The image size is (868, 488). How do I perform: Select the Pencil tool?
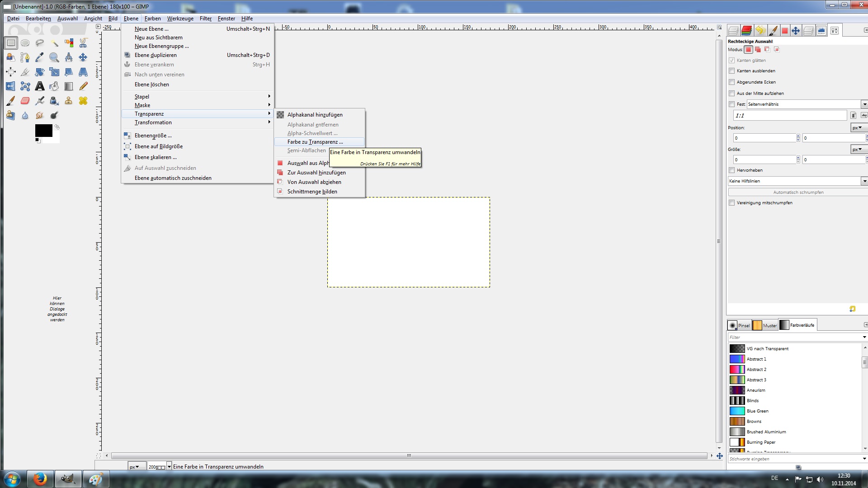83,86
